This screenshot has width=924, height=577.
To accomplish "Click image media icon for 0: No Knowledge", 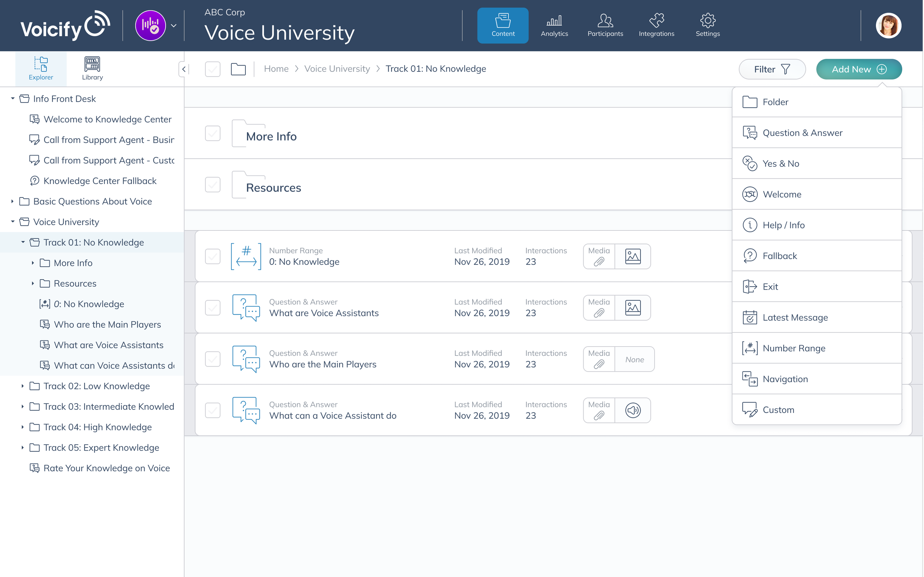I will [x=633, y=256].
